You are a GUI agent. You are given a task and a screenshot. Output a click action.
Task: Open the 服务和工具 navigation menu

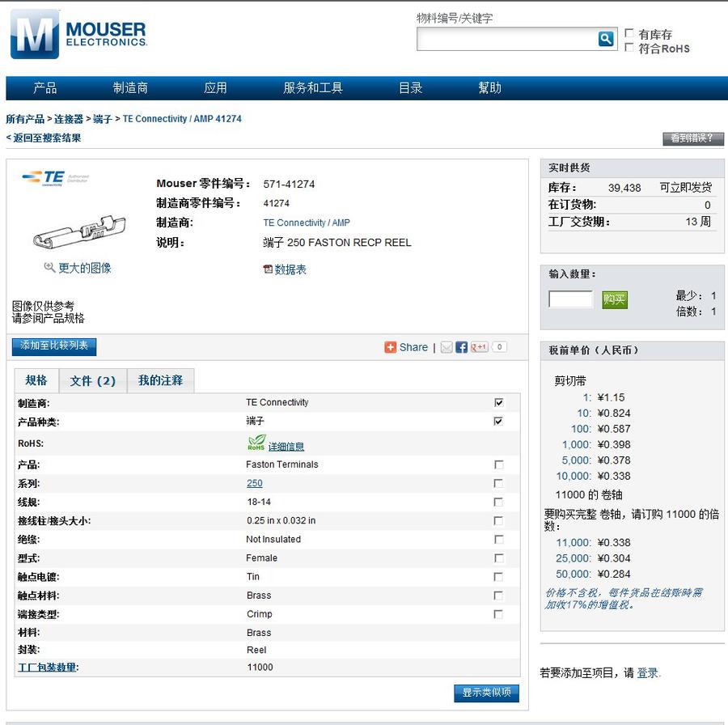pos(312,88)
